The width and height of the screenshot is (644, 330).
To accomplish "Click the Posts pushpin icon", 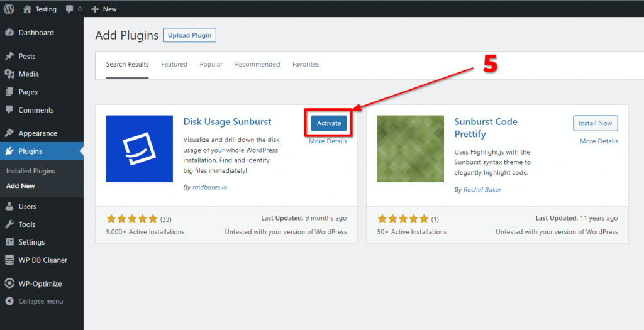I will click(x=9, y=56).
